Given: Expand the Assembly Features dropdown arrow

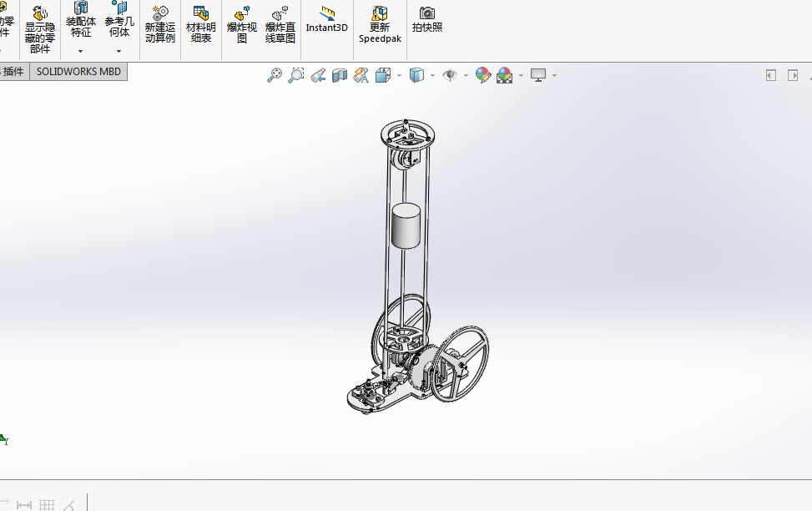Looking at the screenshot, I should pos(80,51).
